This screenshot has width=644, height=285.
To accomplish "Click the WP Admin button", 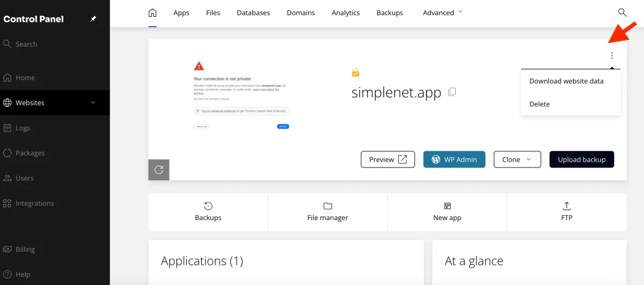I will pyautogui.click(x=454, y=159).
